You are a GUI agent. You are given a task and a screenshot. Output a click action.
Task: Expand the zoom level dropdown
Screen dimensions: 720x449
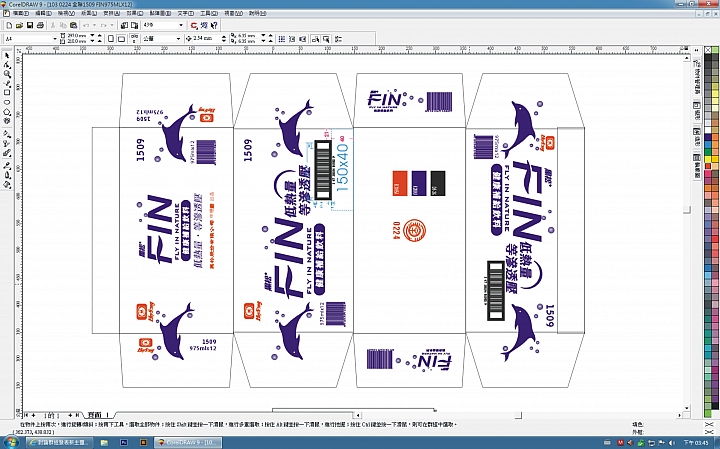pos(181,25)
